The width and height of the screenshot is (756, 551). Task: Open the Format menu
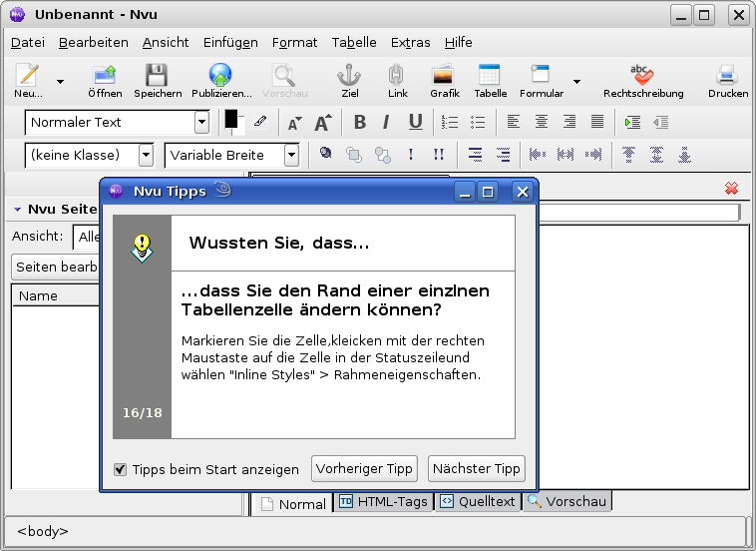tap(294, 43)
